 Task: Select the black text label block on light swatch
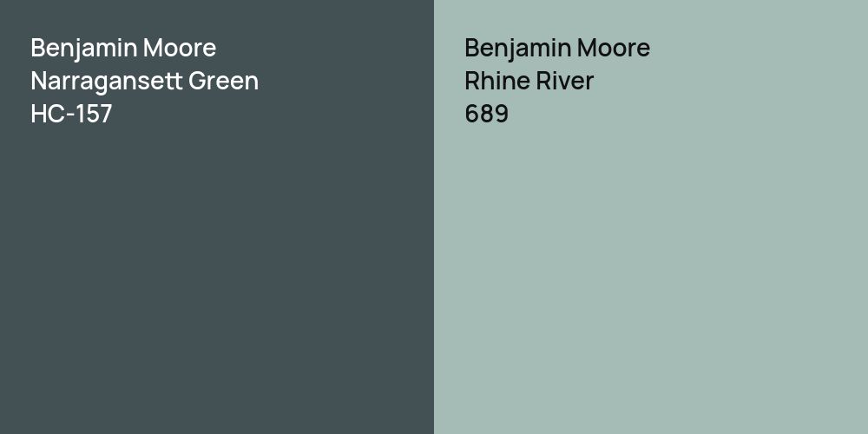(x=557, y=81)
